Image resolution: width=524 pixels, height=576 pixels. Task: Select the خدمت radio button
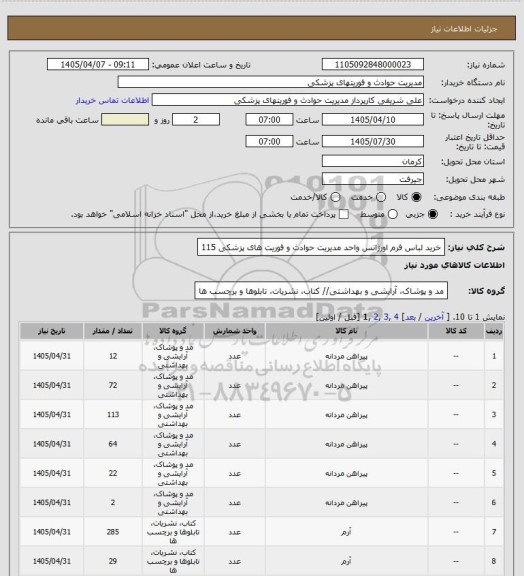click(x=381, y=197)
